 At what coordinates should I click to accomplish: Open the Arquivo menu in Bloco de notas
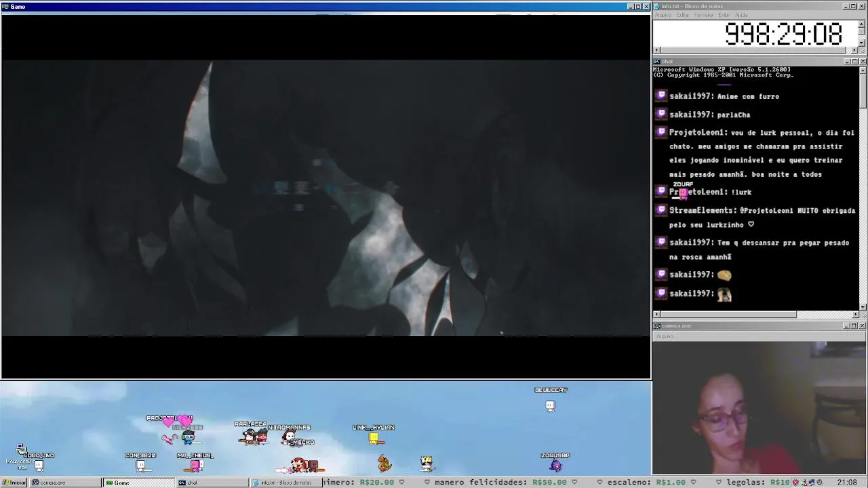tap(663, 15)
